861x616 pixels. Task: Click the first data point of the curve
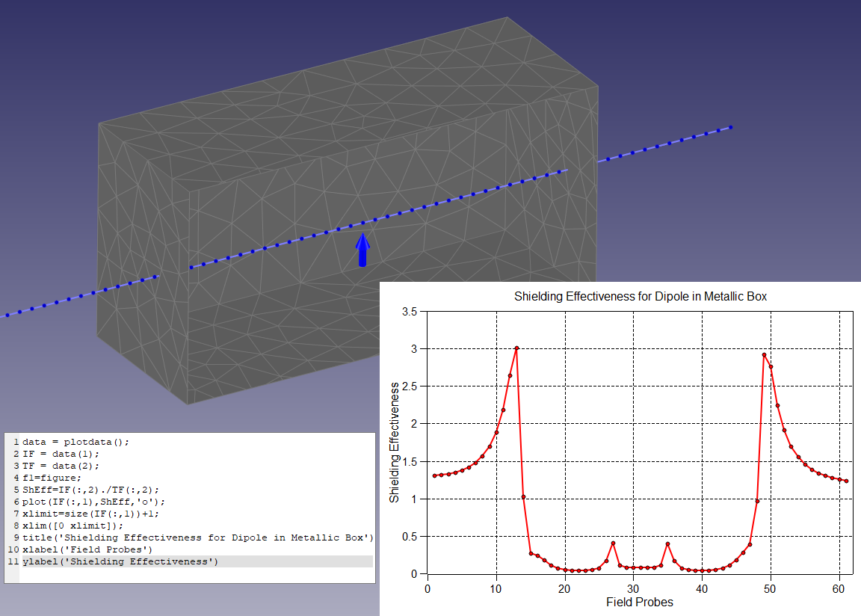(x=434, y=475)
